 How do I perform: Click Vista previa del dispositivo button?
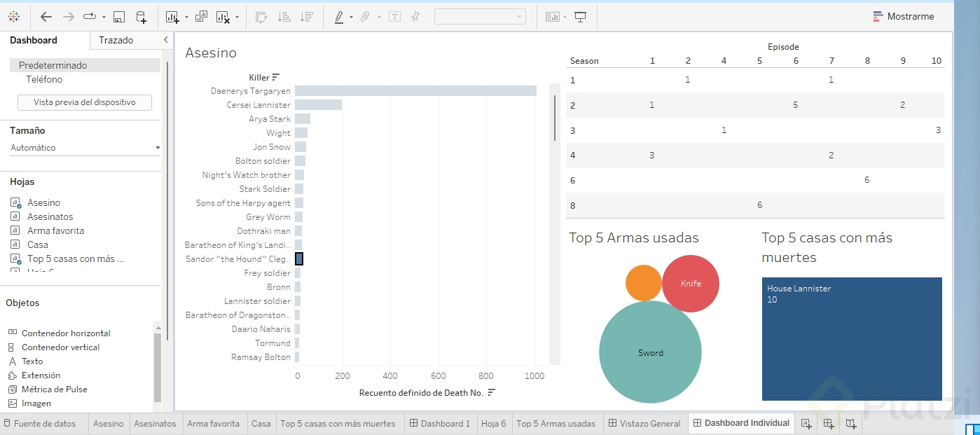[x=85, y=102]
